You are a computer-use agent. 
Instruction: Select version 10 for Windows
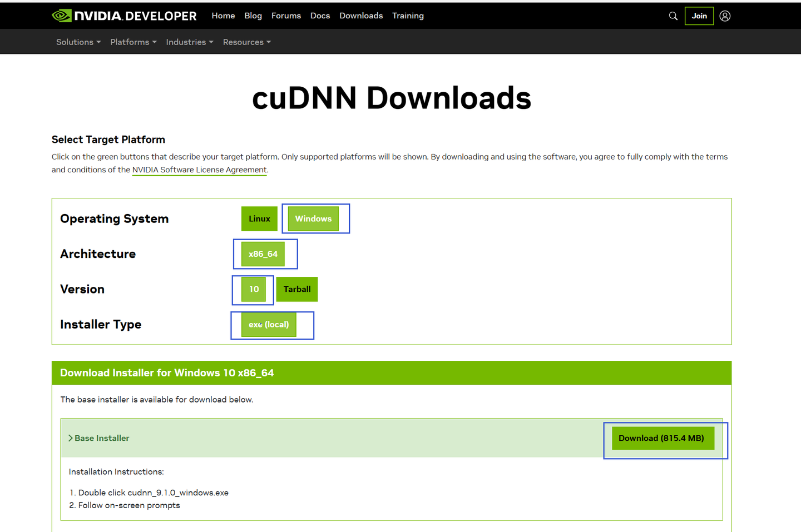coord(253,289)
